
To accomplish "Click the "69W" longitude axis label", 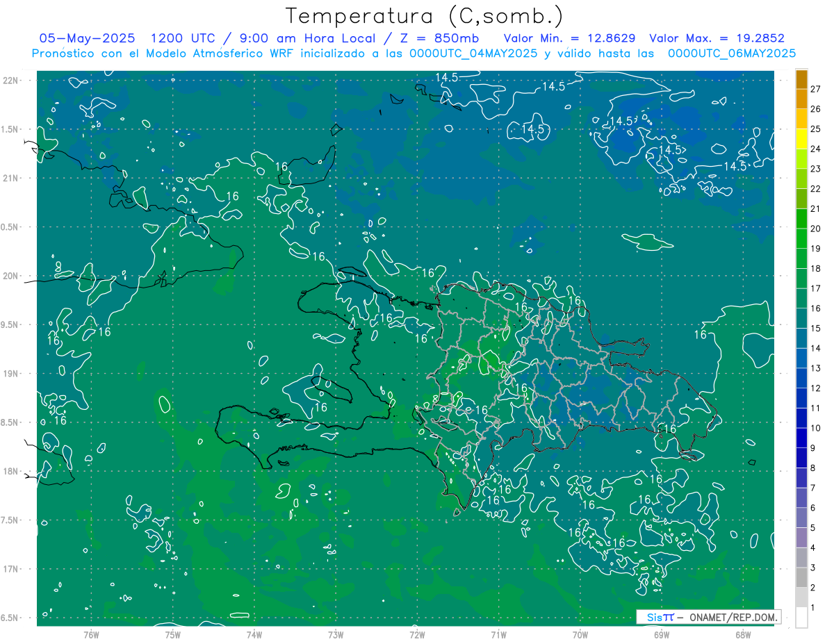I will click(662, 635).
